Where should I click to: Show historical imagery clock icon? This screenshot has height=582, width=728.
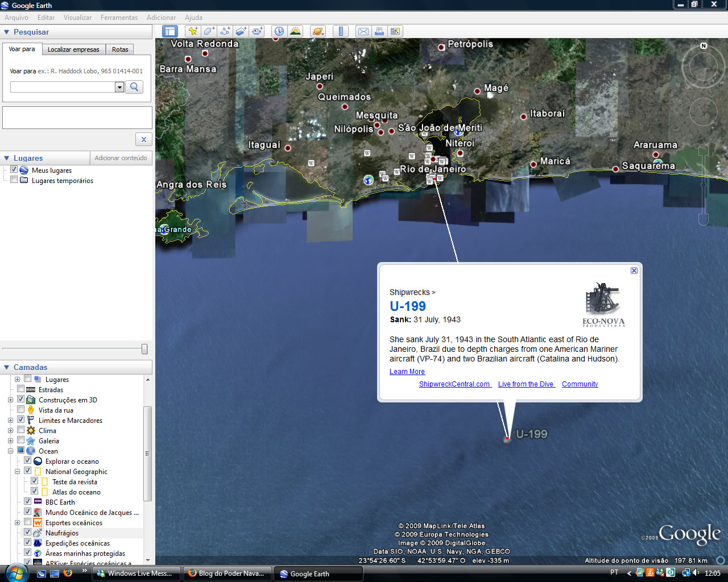click(x=279, y=31)
